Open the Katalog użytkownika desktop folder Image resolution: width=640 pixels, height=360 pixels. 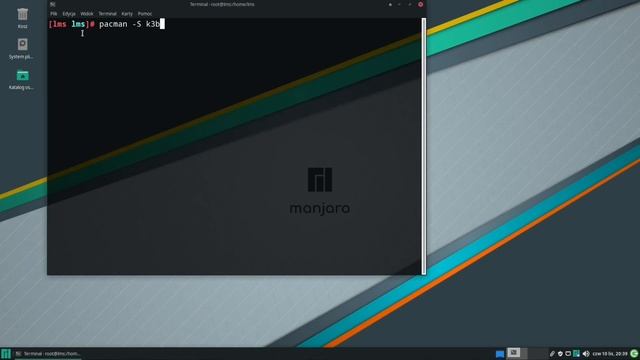22,79
